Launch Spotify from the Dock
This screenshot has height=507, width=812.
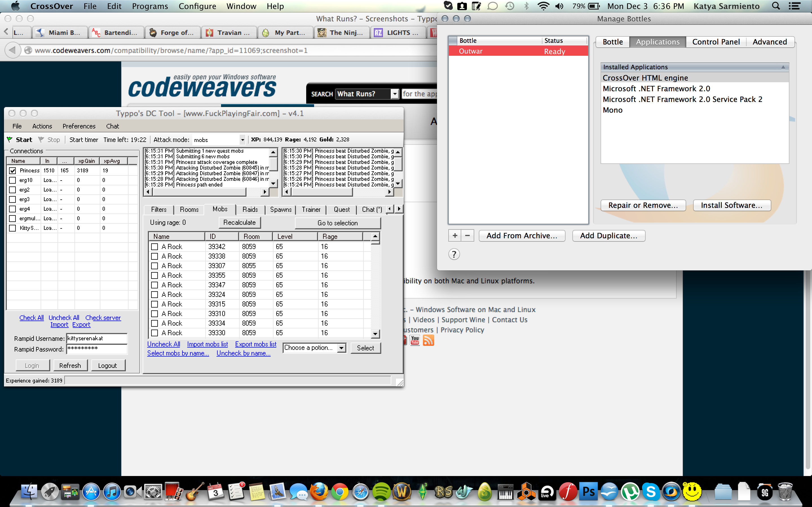click(x=381, y=492)
